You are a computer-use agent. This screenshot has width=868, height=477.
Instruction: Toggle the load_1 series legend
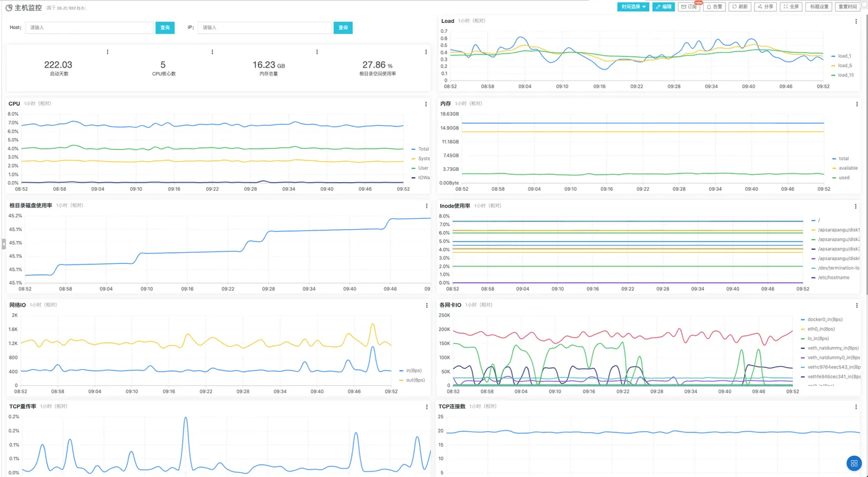point(841,56)
